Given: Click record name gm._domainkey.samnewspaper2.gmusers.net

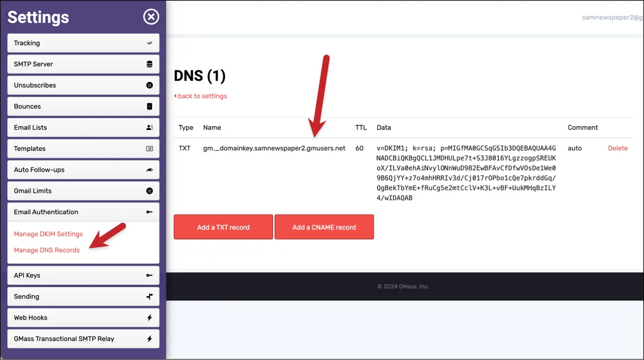Looking at the screenshot, I should [274, 148].
